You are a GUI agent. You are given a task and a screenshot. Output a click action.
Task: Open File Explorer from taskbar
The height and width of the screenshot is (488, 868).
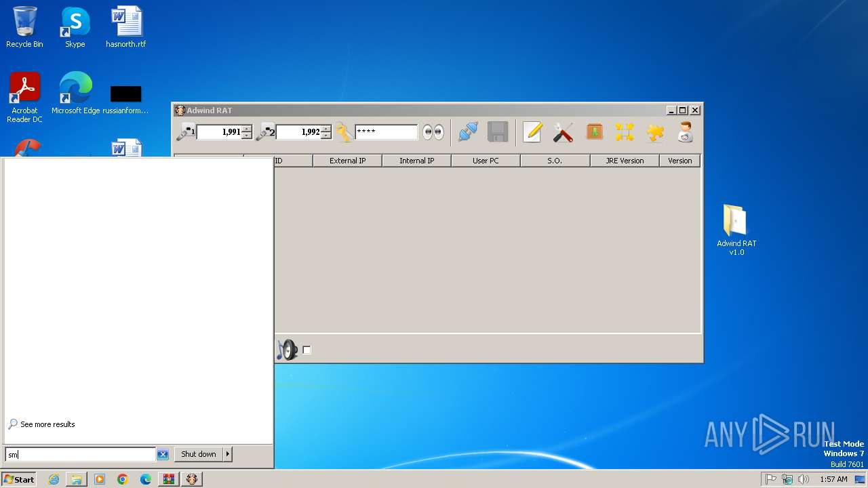click(77, 479)
